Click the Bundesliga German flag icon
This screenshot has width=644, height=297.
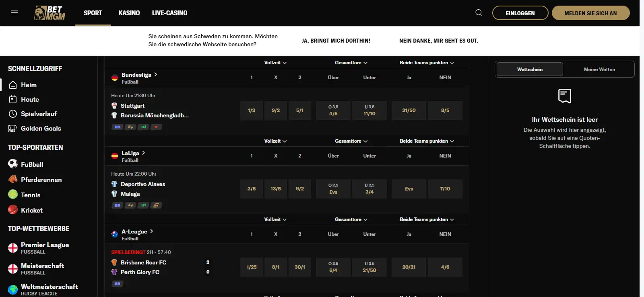coord(115,78)
